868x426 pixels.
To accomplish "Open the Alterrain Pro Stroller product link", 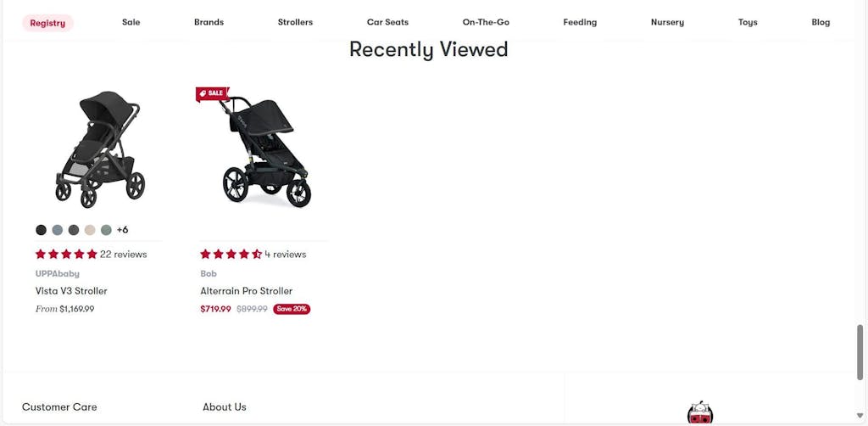I will [x=247, y=291].
